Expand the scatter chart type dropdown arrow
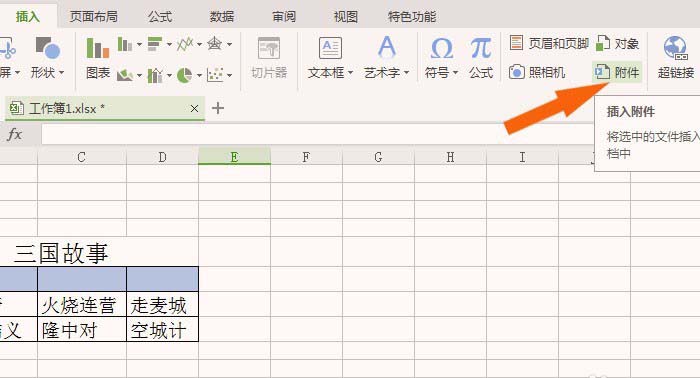Viewport: 700px width, 378px height. pyautogui.click(x=229, y=75)
